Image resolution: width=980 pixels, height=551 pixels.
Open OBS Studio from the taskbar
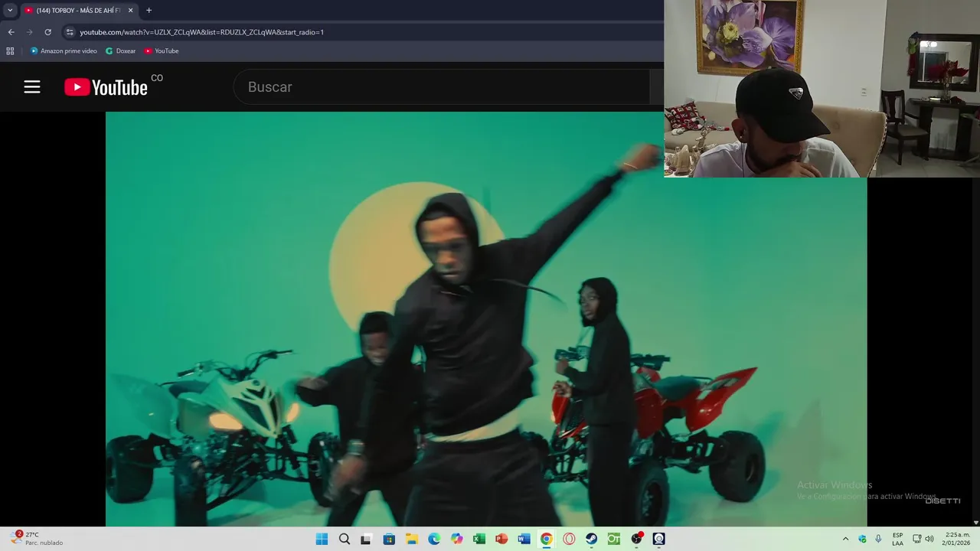pos(636,539)
